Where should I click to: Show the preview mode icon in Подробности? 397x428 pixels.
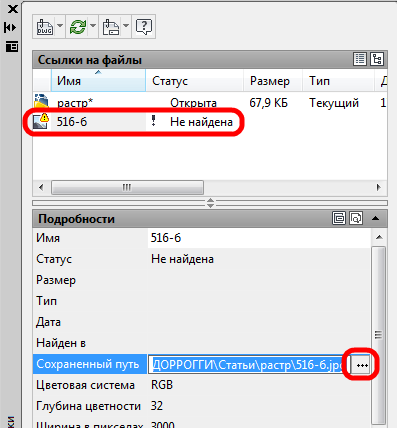point(356,219)
